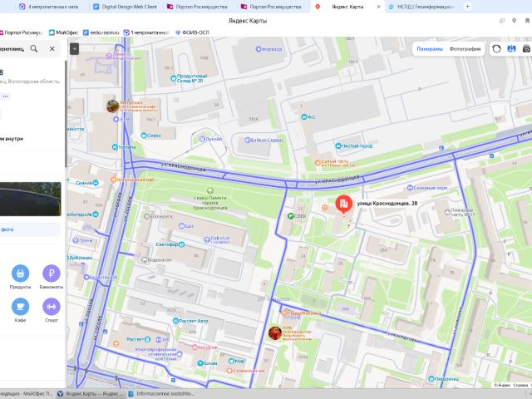
Task: Click the red marker улица Краснодонцев, 28
Action: (343, 204)
